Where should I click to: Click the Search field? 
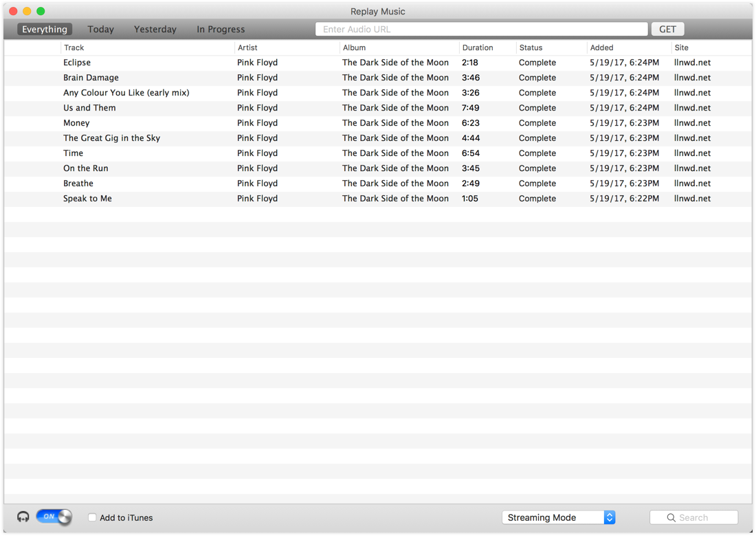pyautogui.click(x=693, y=517)
